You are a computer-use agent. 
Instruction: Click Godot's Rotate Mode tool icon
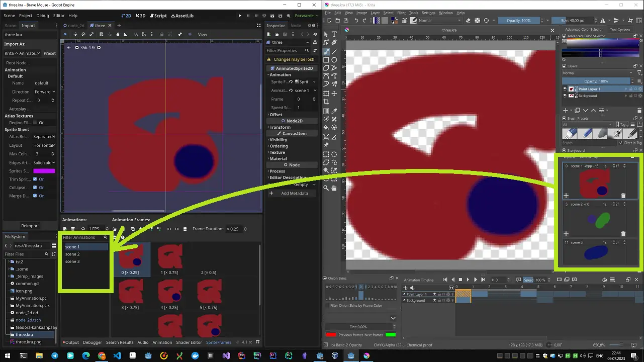click(x=83, y=34)
